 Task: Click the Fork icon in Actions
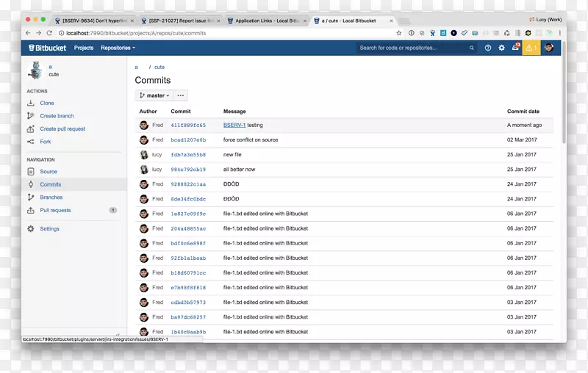tap(31, 142)
